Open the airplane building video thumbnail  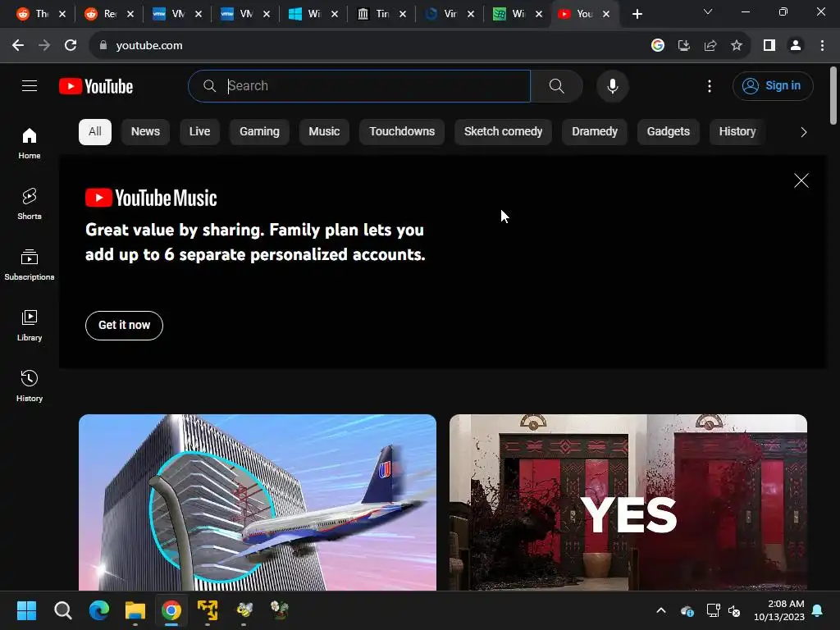(258, 503)
